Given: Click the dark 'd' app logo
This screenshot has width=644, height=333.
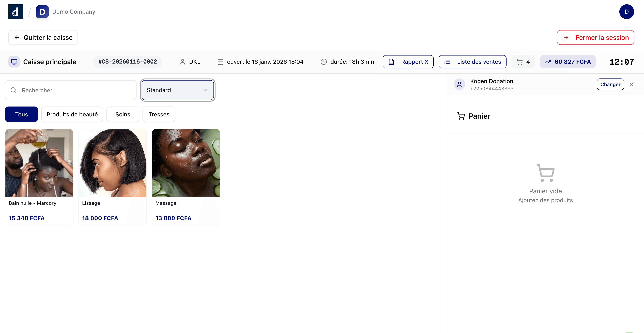Looking at the screenshot, I should click(x=16, y=12).
